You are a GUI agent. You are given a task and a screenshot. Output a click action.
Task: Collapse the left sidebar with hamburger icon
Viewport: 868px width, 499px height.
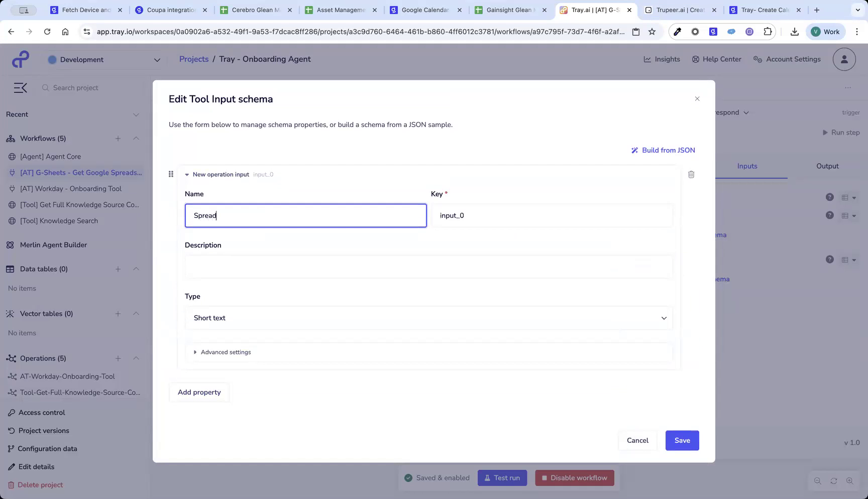point(20,87)
